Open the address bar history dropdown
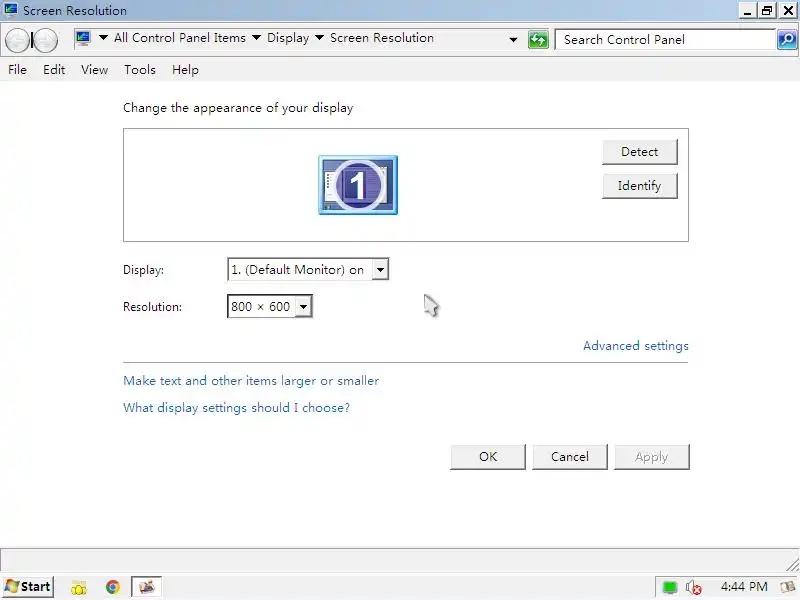 pyautogui.click(x=513, y=39)
